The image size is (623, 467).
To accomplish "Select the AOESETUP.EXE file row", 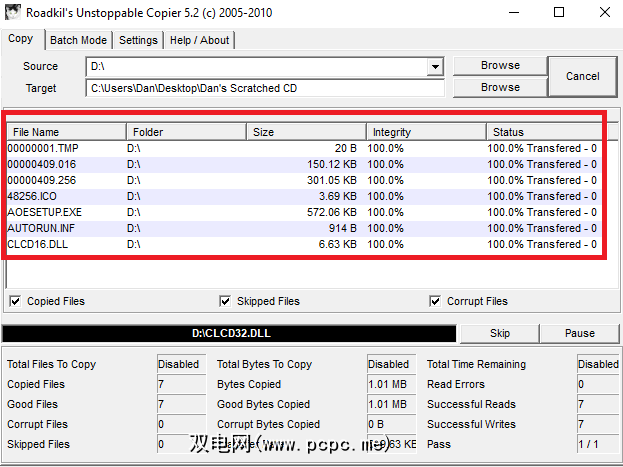I will pyautogui.click(x=304, y=212).
